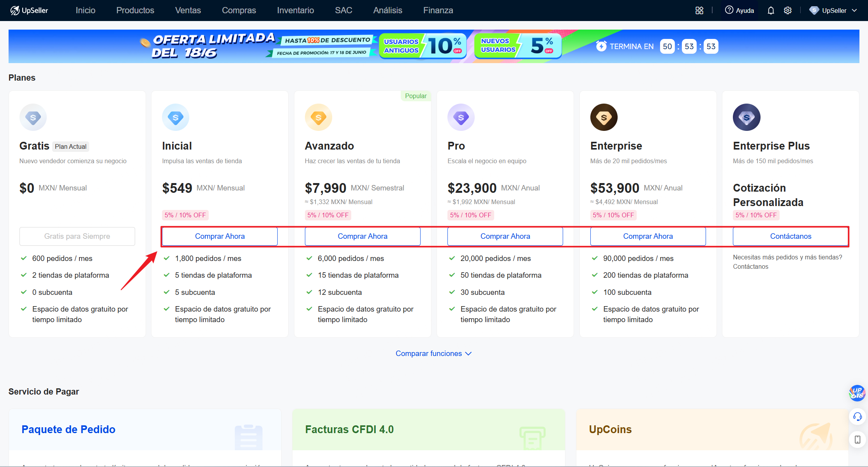Click the 5% / 10% OFF tag under Inicial
The image size is (868, 467).
click(185, 215)
